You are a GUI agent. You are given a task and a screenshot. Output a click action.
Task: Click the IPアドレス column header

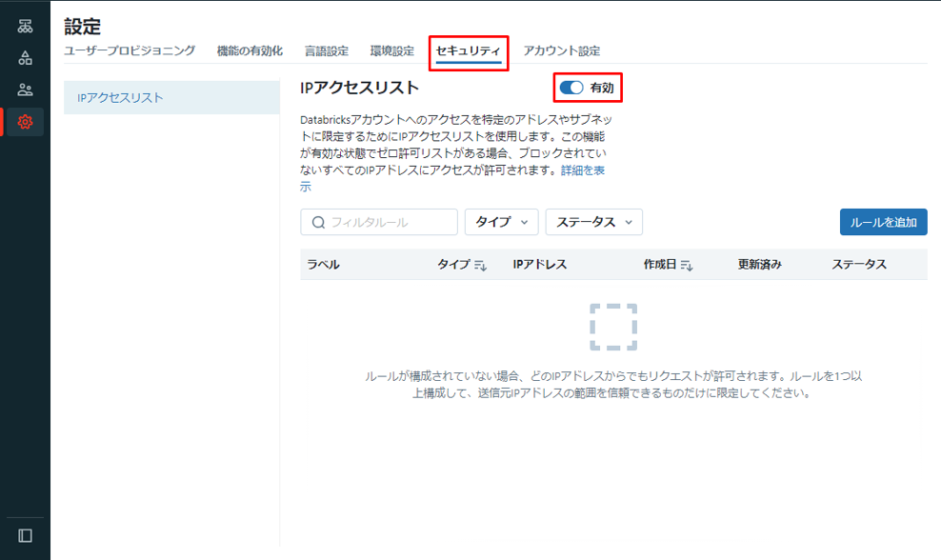[x=539, y=265]
